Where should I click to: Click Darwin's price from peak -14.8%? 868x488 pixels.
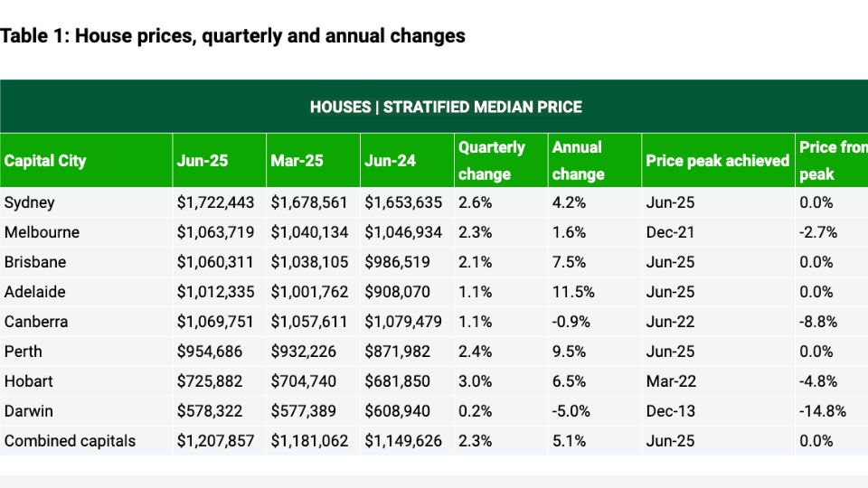point(823,411)
